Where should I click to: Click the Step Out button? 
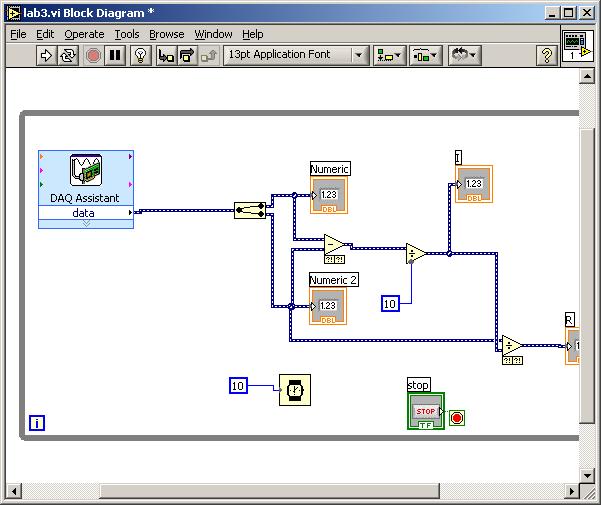[209, 56]
